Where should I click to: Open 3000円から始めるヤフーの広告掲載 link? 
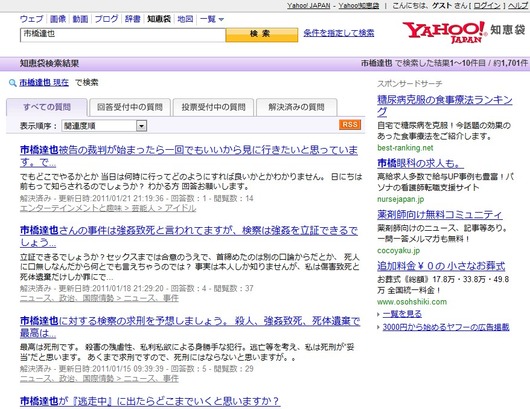tap(446, 327)
